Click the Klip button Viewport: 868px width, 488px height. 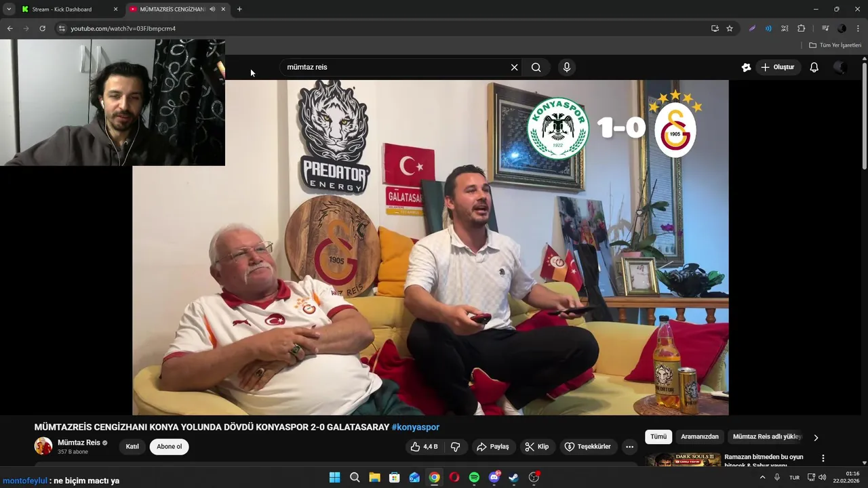(536, 447)
